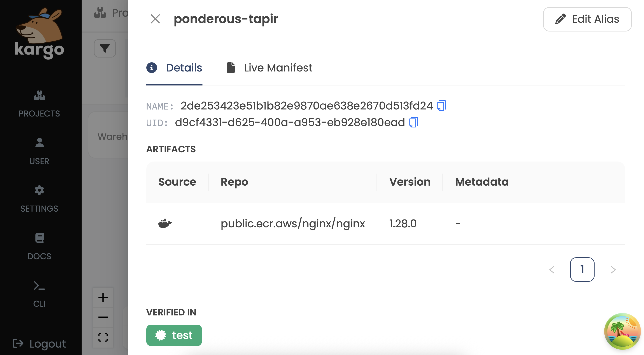Switch to the Live Manifest tab
The image size is (644, 355).
coord(269,68)
